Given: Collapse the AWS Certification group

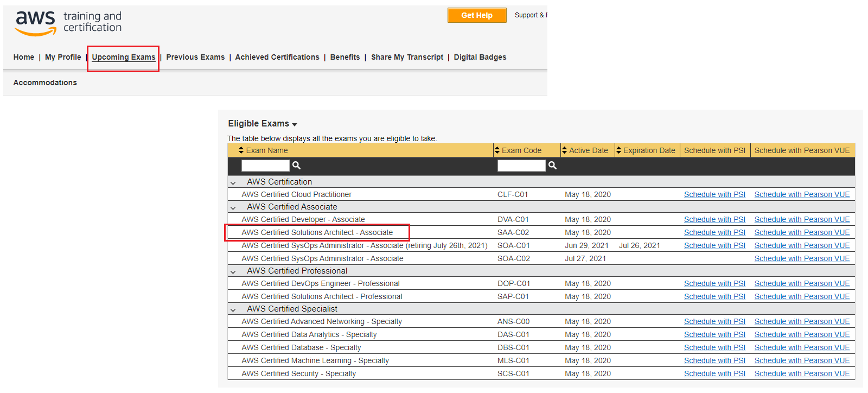Looking at the screenshot, I should click(x=233, y=183).
